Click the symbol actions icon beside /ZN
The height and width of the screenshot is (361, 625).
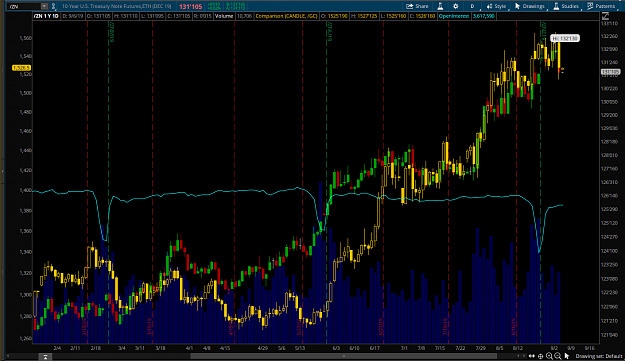tap(53, 6)
